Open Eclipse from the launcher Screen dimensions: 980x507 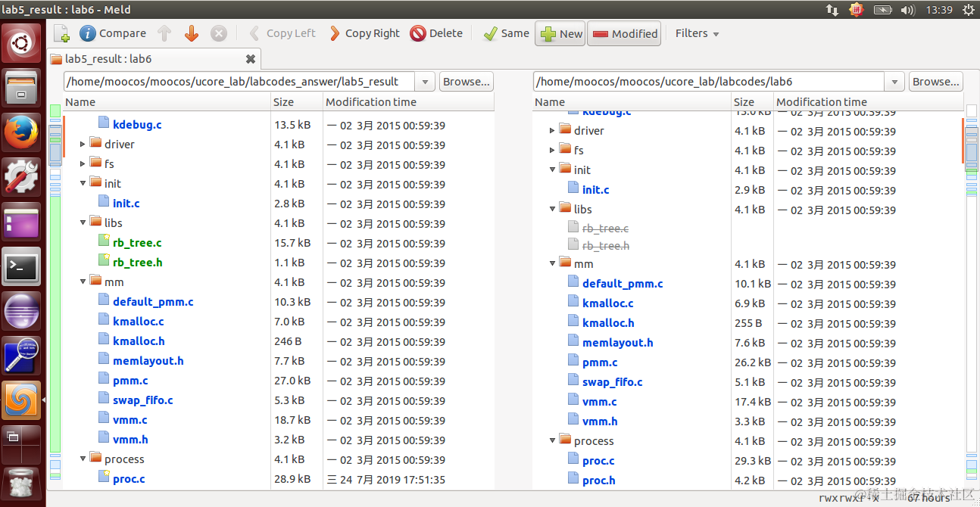pos(22,311)
